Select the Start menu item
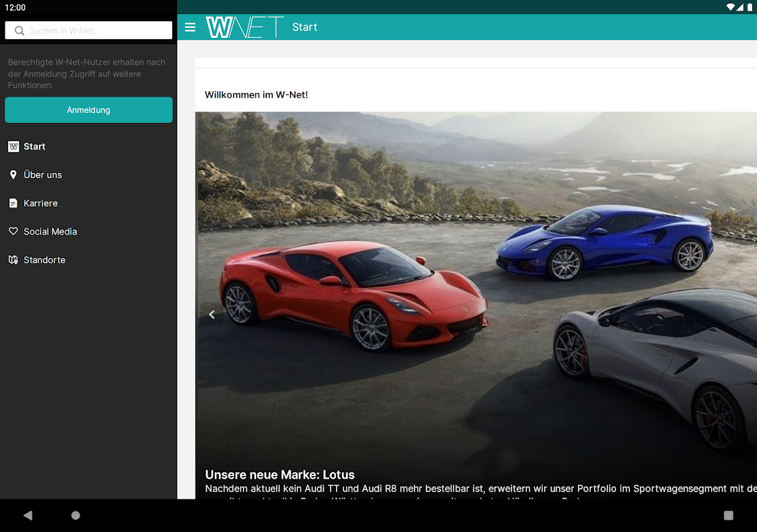Image resolution: width=757 pixels, height=532 pixels. pos(88,146)
